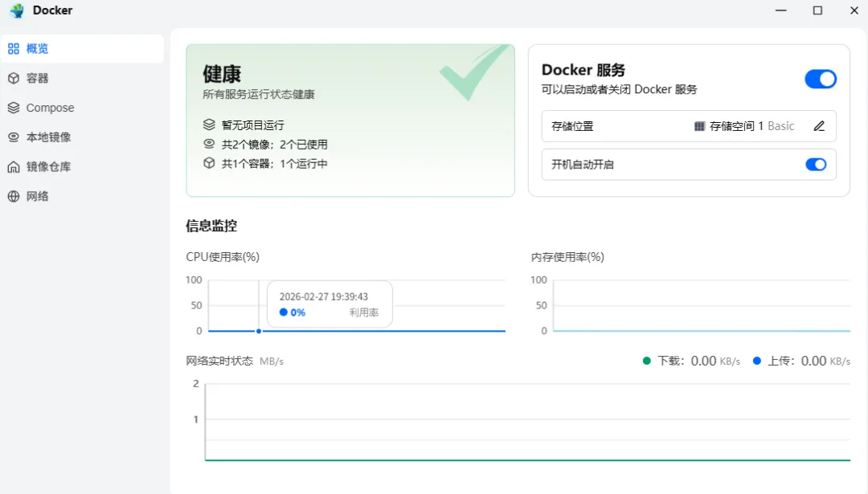Click the blue 上传 legend dot

[x=757, y=361]
